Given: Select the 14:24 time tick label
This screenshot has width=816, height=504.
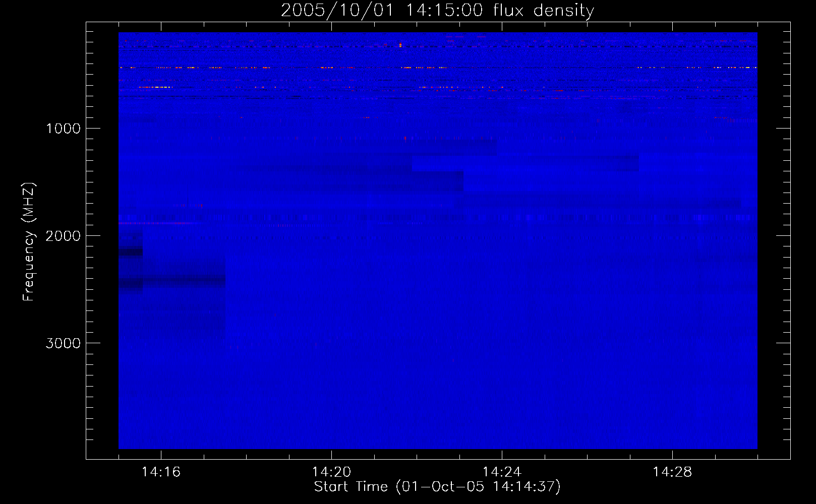Looking at the screenshot, I should point(502,472).
